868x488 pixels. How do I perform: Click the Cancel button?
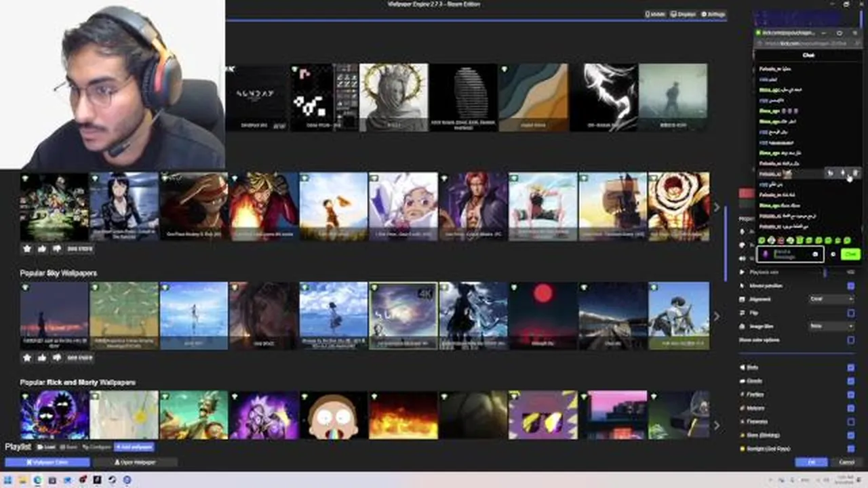pos(847,462)
